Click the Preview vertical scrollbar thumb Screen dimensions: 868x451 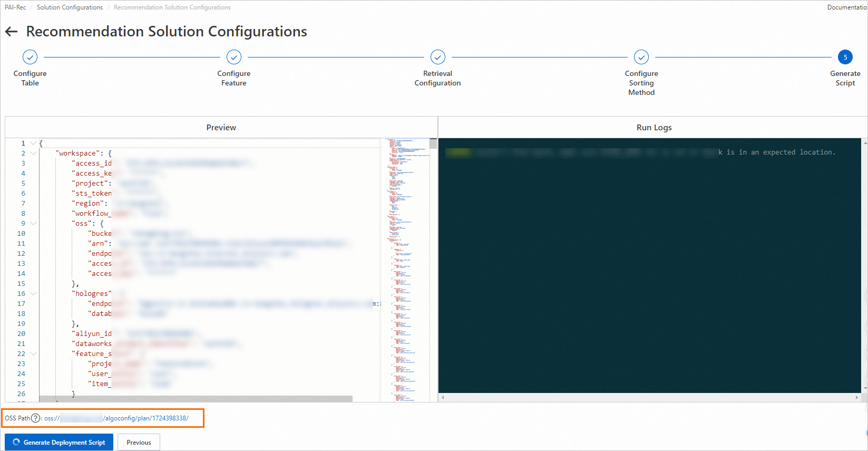433,144
